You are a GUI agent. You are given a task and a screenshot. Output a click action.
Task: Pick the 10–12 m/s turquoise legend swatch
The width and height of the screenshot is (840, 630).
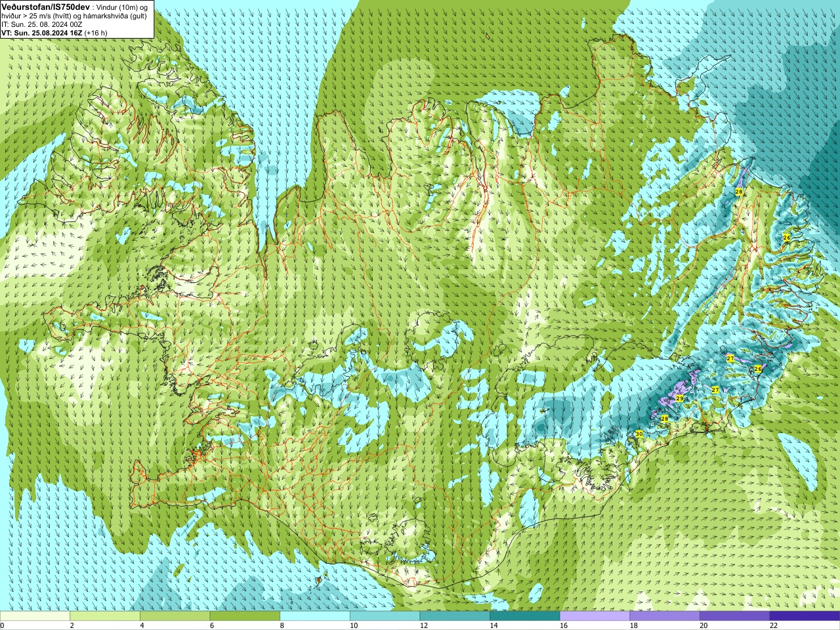(x=385, y=616)
